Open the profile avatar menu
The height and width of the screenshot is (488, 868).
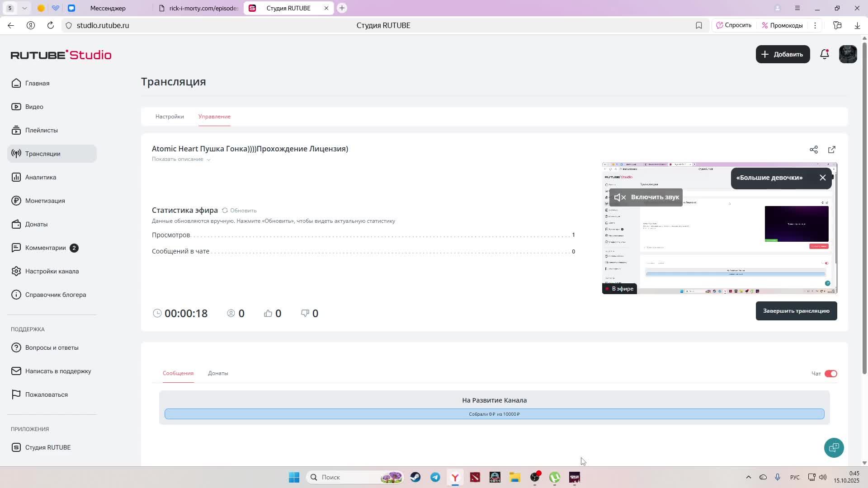848,54
